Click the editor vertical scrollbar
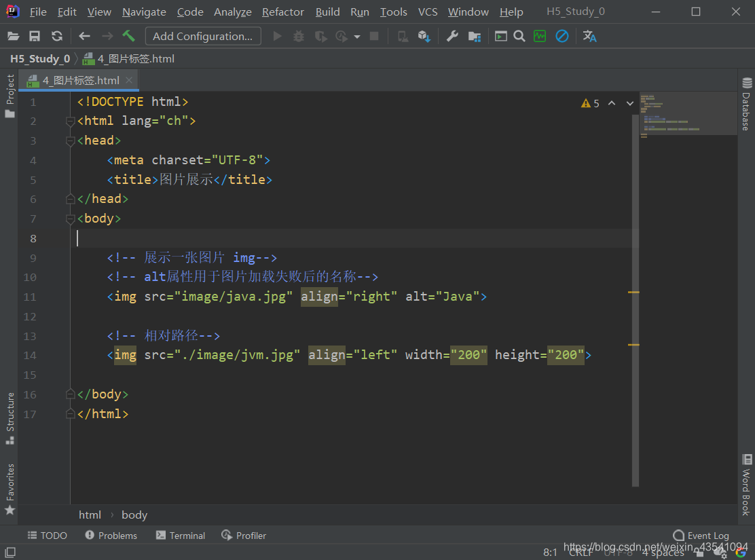 636,301
